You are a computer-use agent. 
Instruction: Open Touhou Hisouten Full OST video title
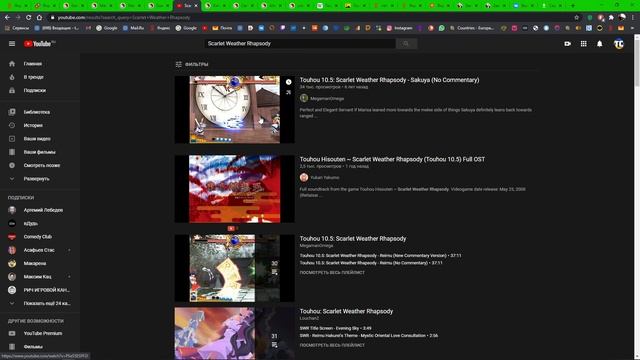392,159
